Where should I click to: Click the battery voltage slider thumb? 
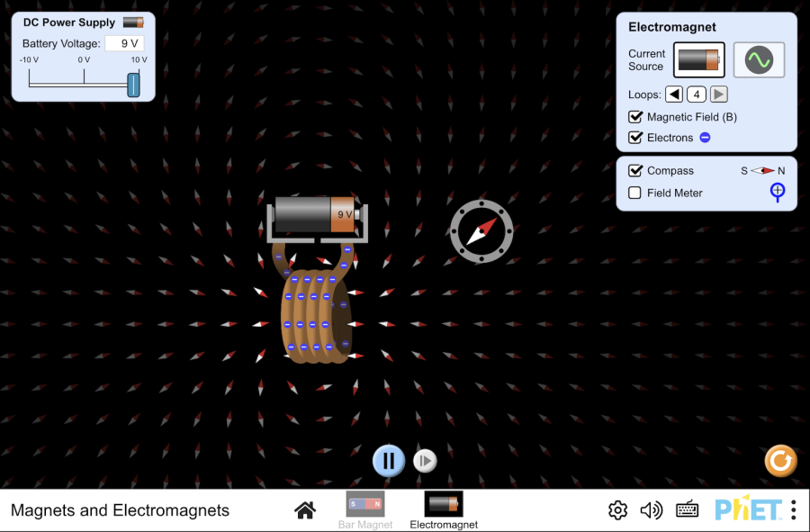coord(133,85)
